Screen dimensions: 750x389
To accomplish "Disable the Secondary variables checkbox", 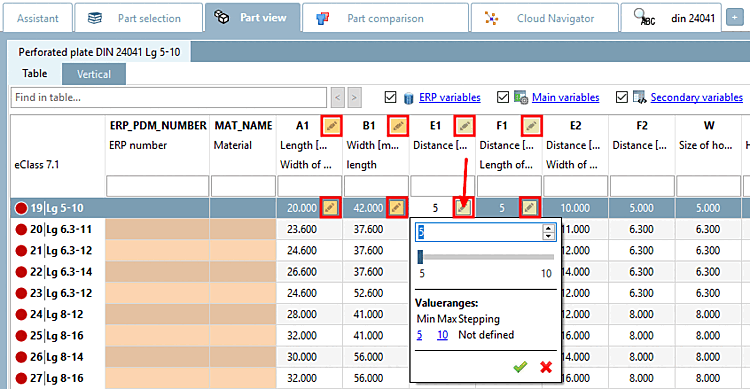I will (x=621, y=97).
